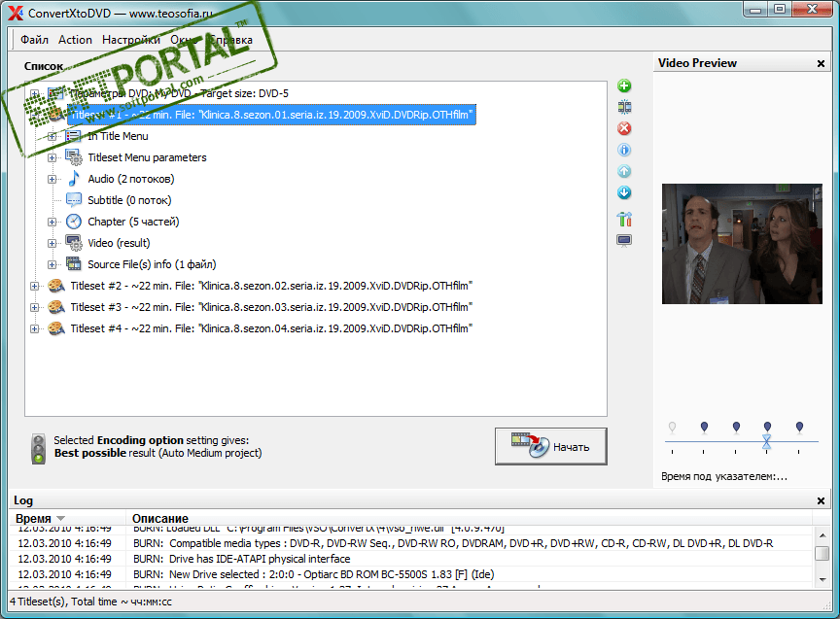Click the In Title Menu icon
Viewport: 840px width, 619px height.
73,136
